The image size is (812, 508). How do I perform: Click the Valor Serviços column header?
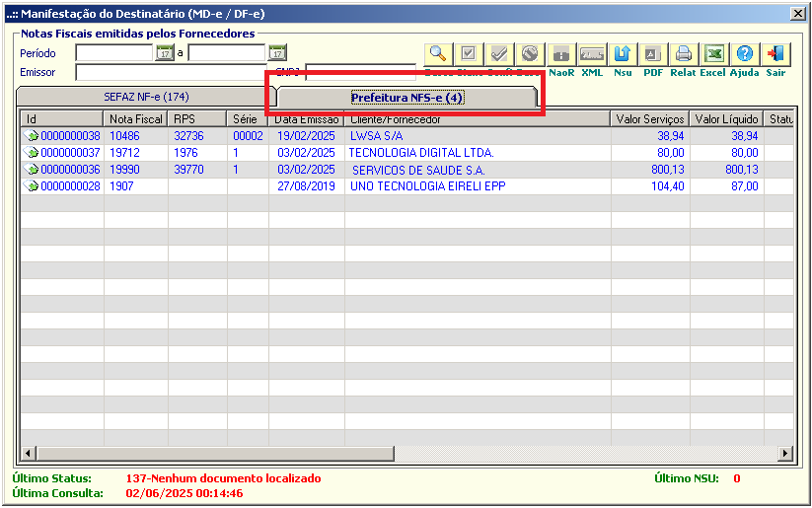pyautogui.click(x=650, y=118)
